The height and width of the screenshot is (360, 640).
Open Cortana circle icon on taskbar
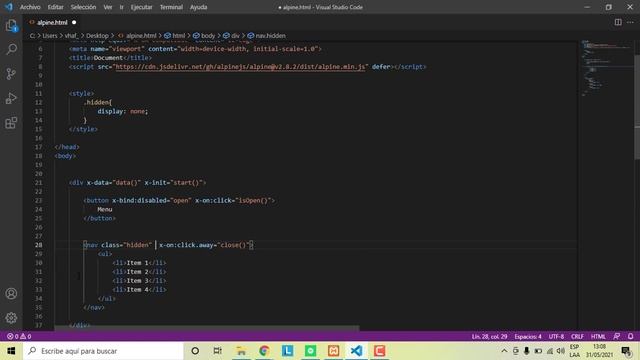[195, 351]
